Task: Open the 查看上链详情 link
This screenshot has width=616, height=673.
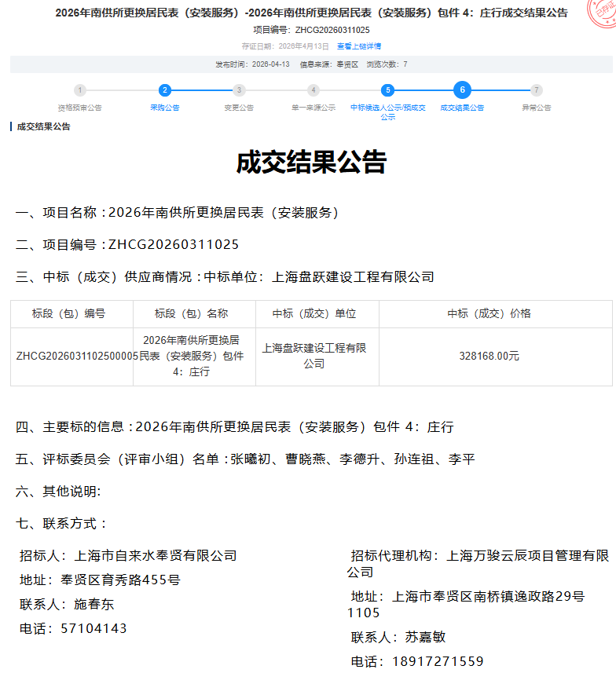Action: click(359, 46)
